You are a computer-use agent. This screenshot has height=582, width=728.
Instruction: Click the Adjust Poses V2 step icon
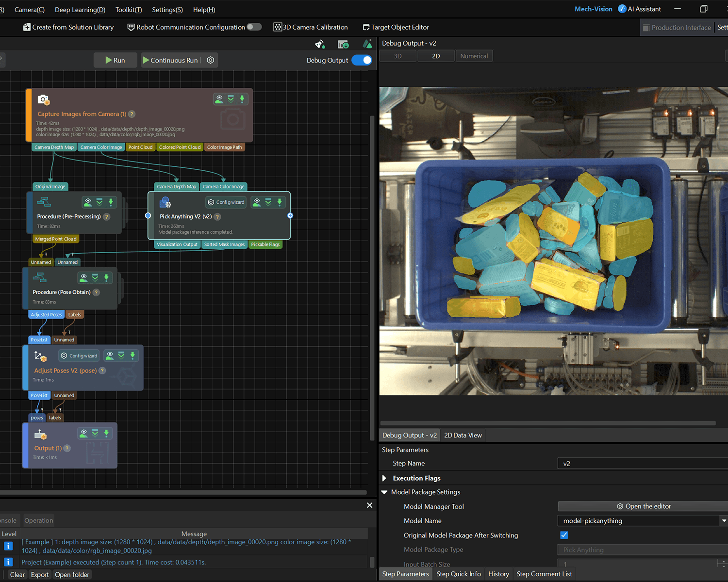click(x=40, y=356)
